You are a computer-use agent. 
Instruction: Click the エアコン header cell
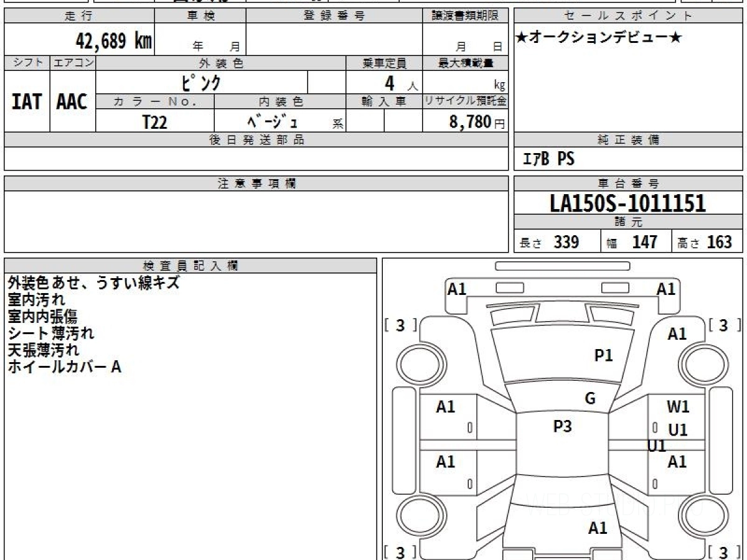(73, 63)
